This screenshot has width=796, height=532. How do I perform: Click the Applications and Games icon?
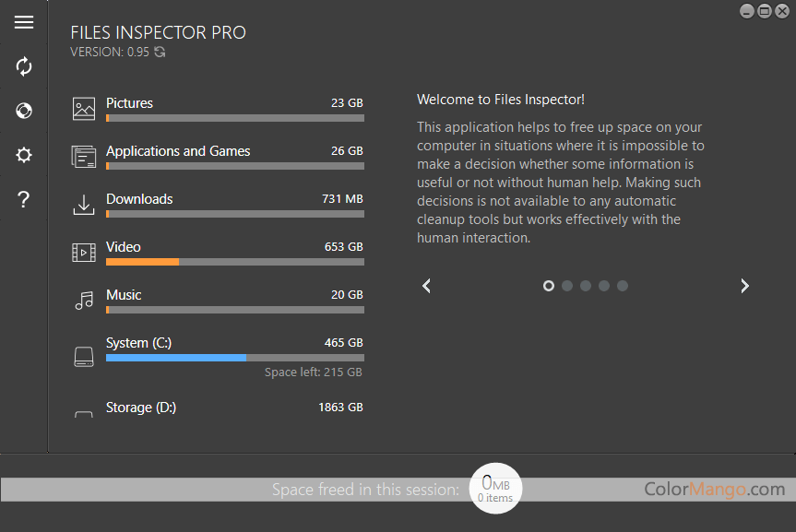tap(84, 157)
